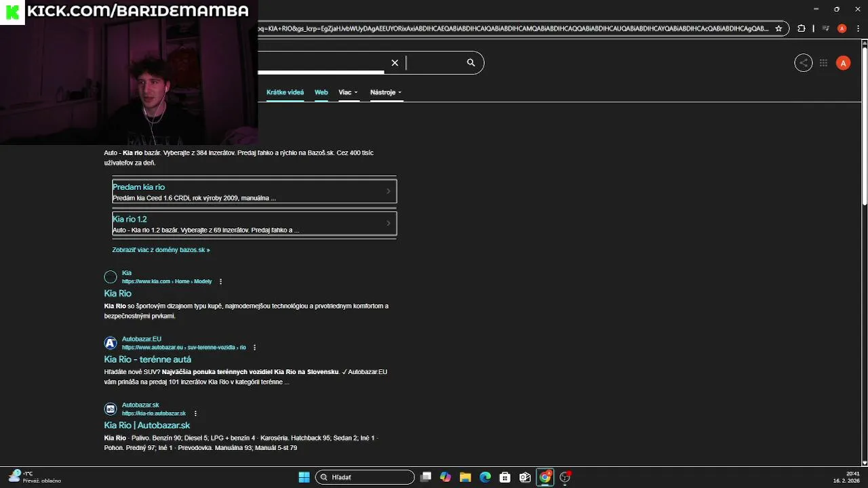Click the Autobazar.EU site favicon
The image size is (868, 488).
[111, 343]
